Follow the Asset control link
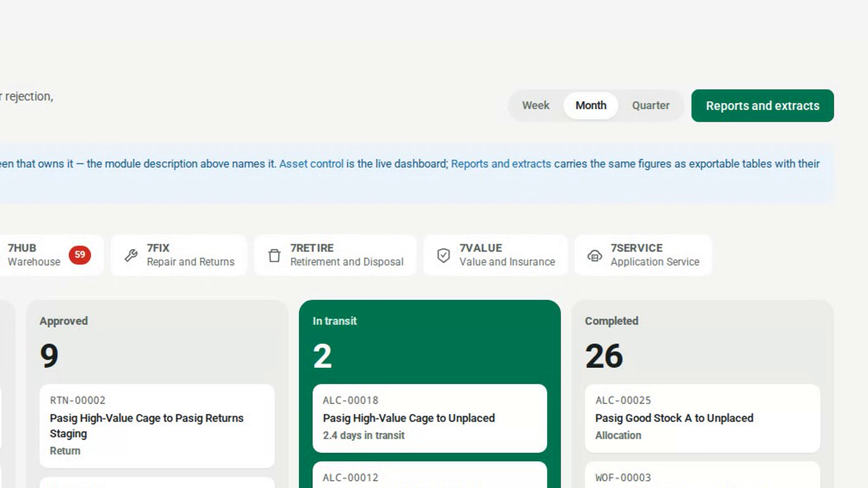Image resolution: width=868 pixels, height=488 pixels. [311, 164]
